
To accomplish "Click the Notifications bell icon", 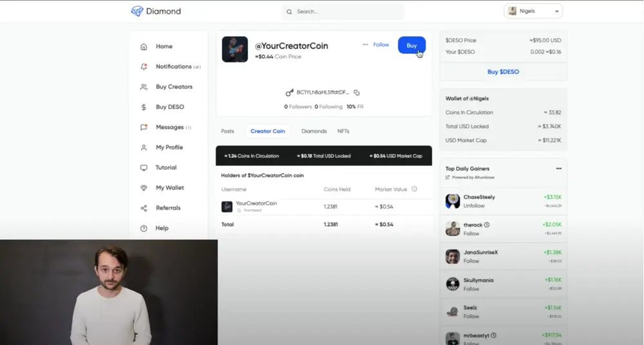I will click(x=144, y=66).
